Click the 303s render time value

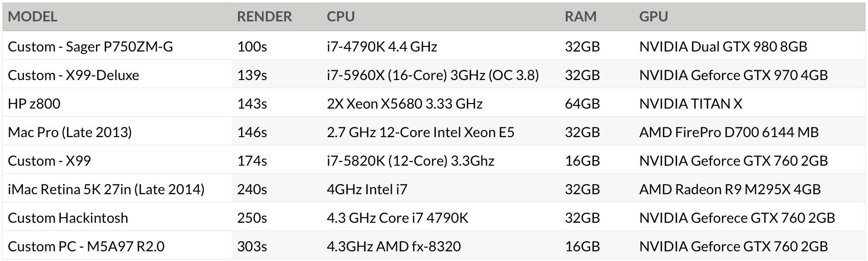tap(252, 247)
